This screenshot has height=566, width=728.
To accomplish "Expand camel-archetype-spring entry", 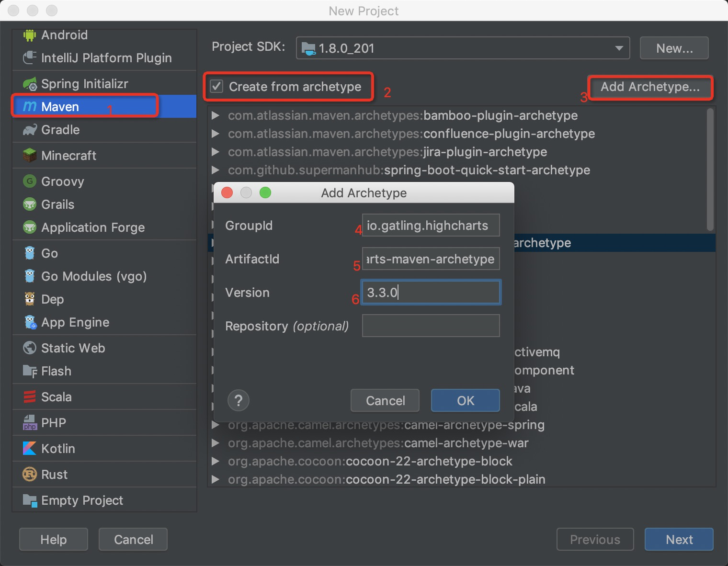I will point(216,425).
